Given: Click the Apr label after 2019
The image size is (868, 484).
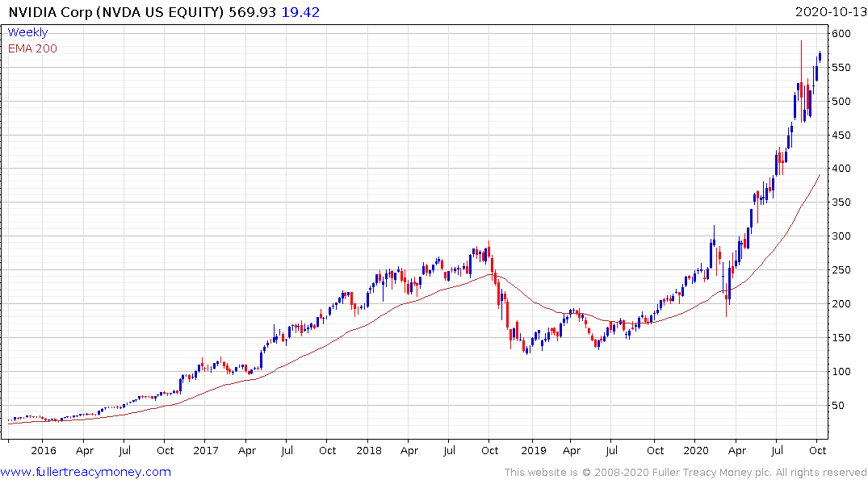Looking at the screenshot, I should pos(572,451).
